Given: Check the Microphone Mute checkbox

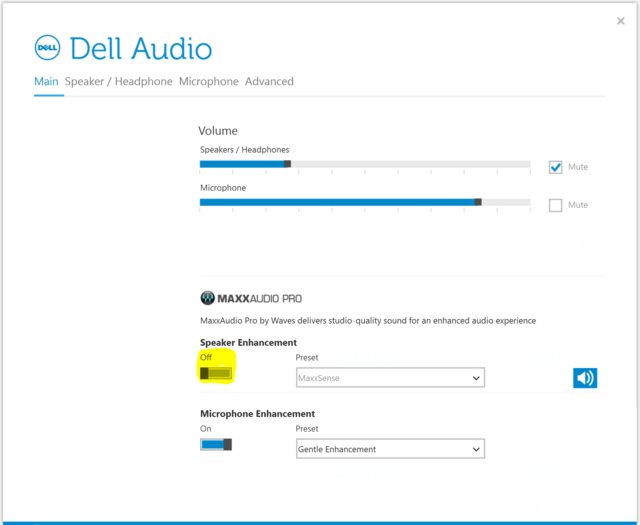Looking at the screenshot, I should [x=556, y=205].
